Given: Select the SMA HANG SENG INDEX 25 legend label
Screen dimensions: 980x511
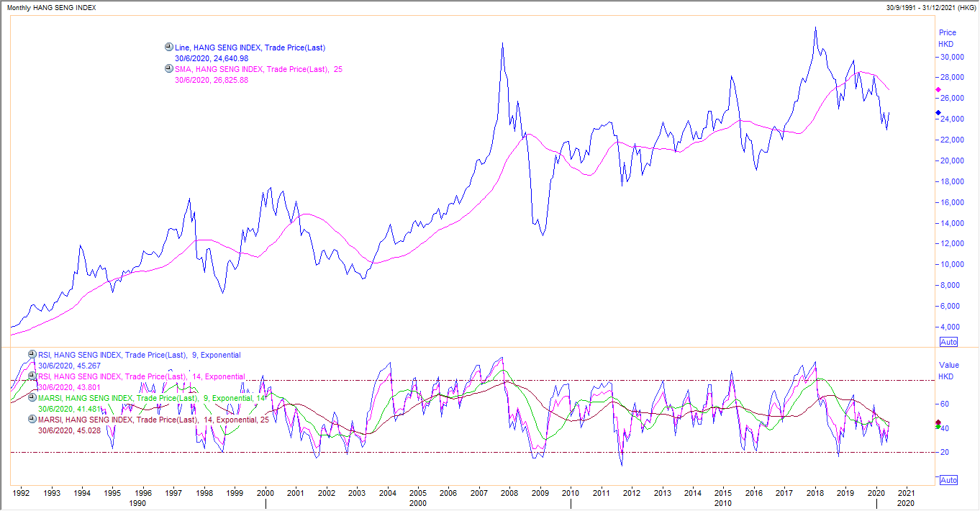Looking at the screenshot, I should point(258,69).
